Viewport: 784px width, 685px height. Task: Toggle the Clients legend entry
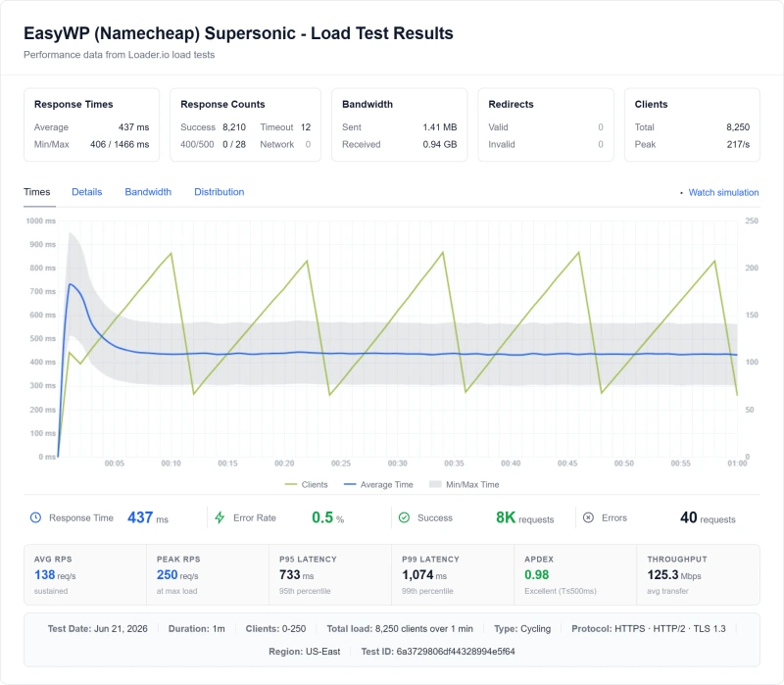[x=306, y=484]
